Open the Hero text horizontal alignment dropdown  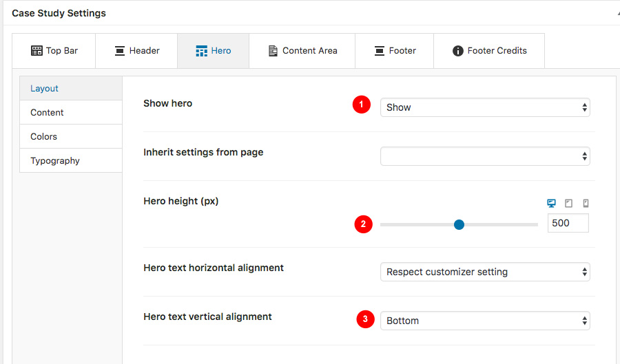coord(485,272)
